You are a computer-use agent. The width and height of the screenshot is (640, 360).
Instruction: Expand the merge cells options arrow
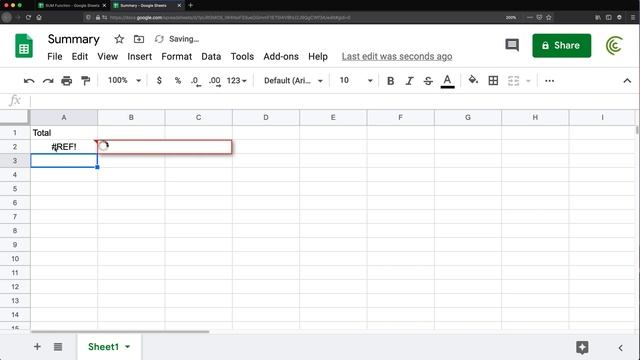(x=528, y=81)
